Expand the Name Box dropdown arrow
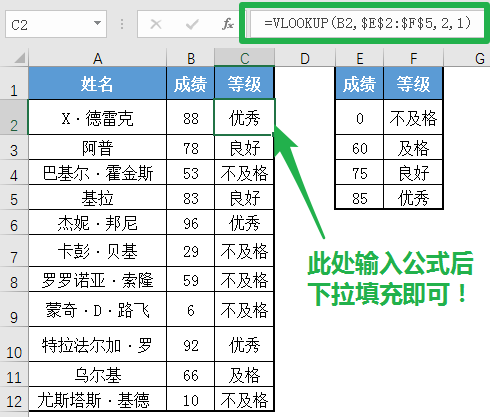490x417 pixels. [x=97, y=23]
